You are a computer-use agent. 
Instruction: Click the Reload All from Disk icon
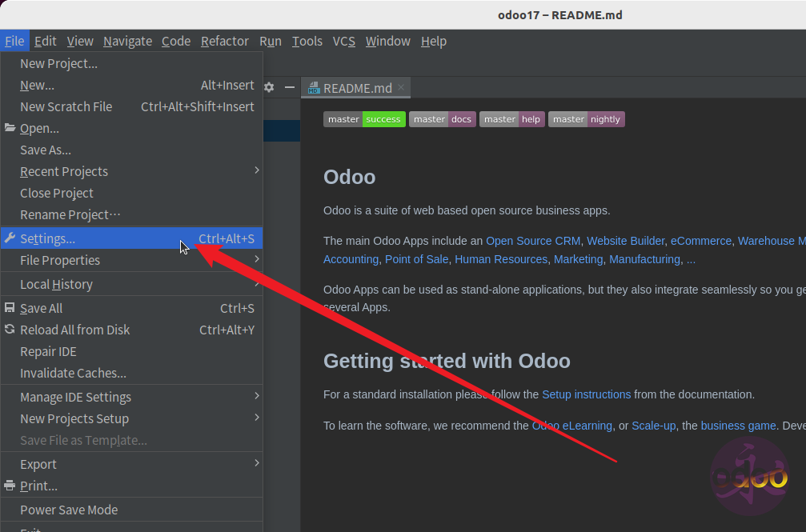(10, 330)
